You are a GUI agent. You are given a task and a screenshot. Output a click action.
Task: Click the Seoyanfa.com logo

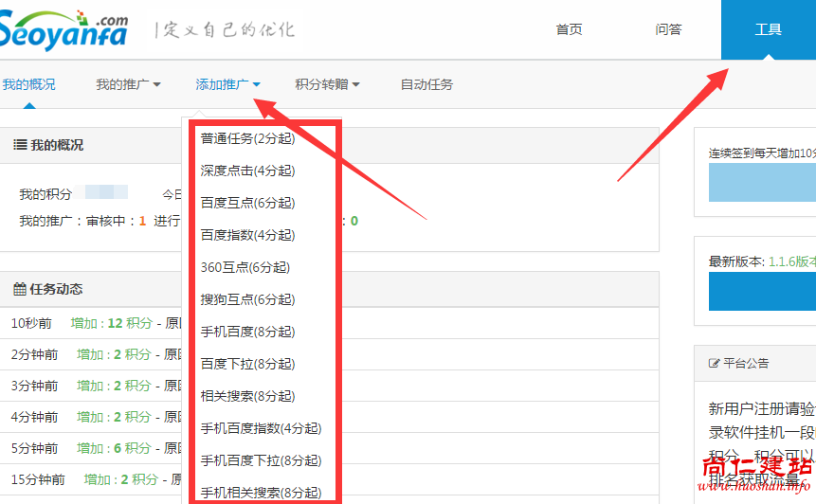coord(64,28)
